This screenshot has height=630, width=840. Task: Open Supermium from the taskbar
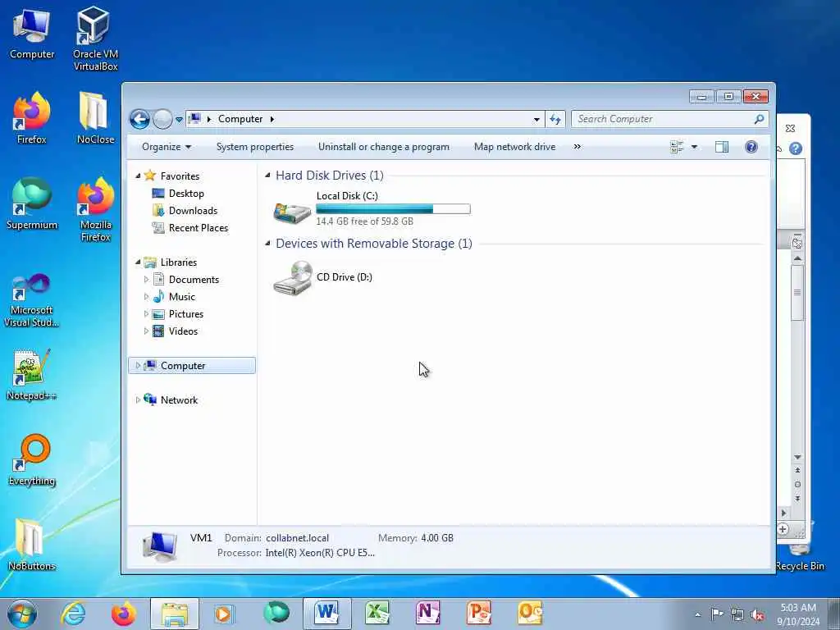pyautogui.click(x=276, y=613)
